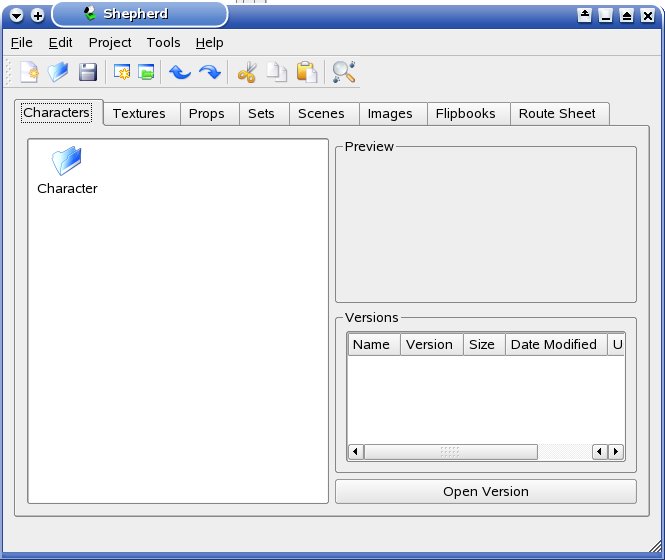Open the window menu arrow in title bar

click(16, 16)
